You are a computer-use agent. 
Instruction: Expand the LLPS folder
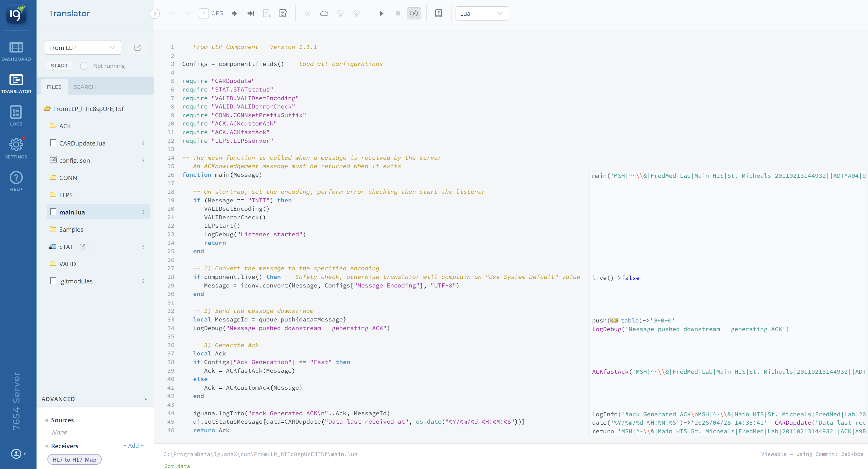pyautogui.click(x=61, y=195)
